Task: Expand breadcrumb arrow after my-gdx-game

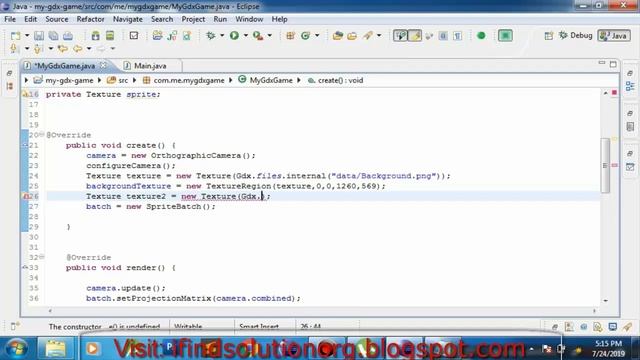Action: (x=100, y=80)
